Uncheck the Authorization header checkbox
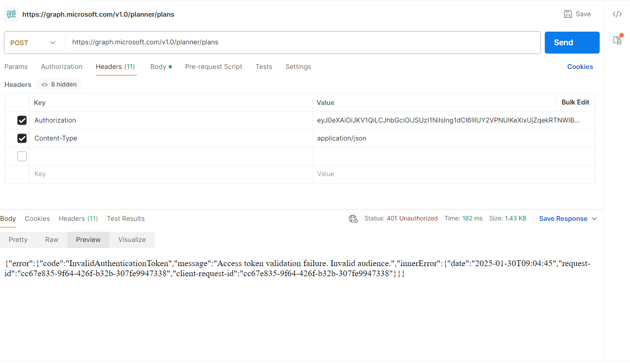 click(22, 120)
